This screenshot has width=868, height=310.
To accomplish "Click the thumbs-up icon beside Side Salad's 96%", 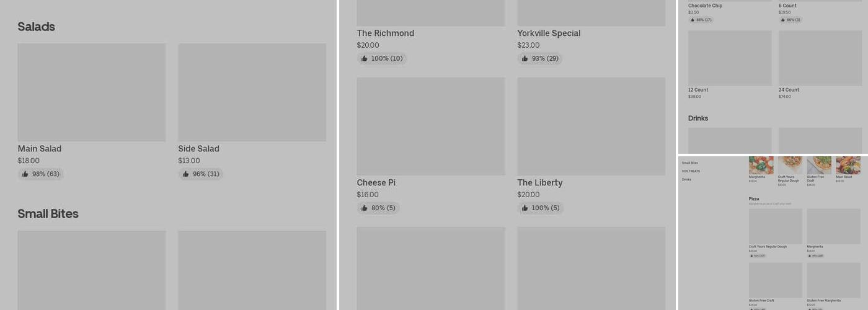I will (186, 174).
